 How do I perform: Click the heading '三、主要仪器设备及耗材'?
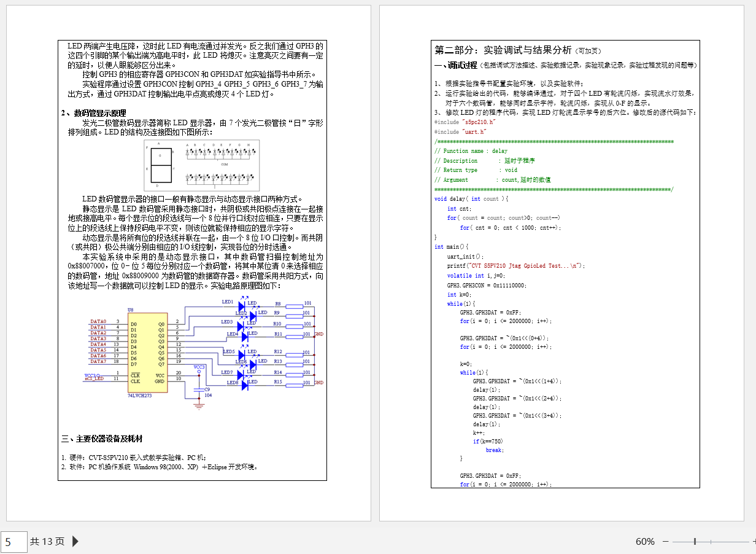tap(102, 439)
